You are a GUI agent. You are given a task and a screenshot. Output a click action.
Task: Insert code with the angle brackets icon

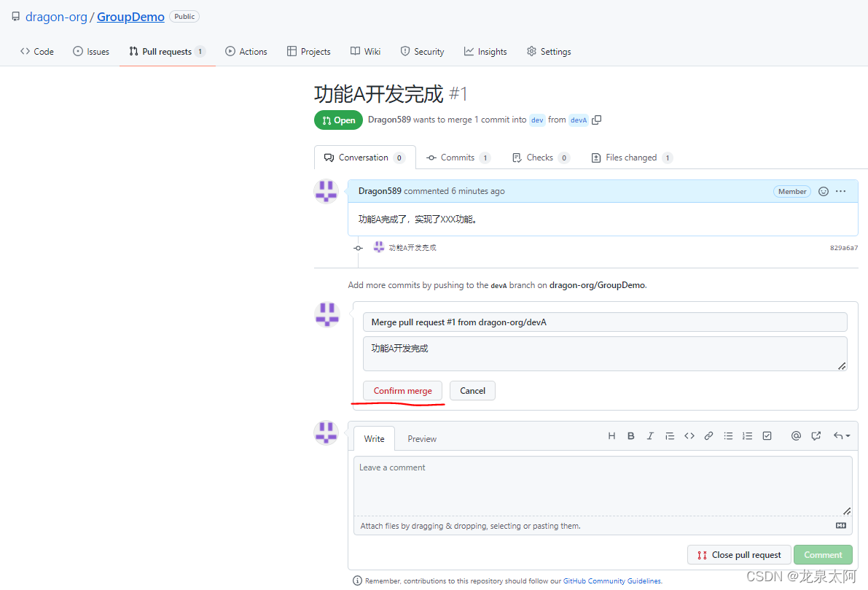(689, 436)
